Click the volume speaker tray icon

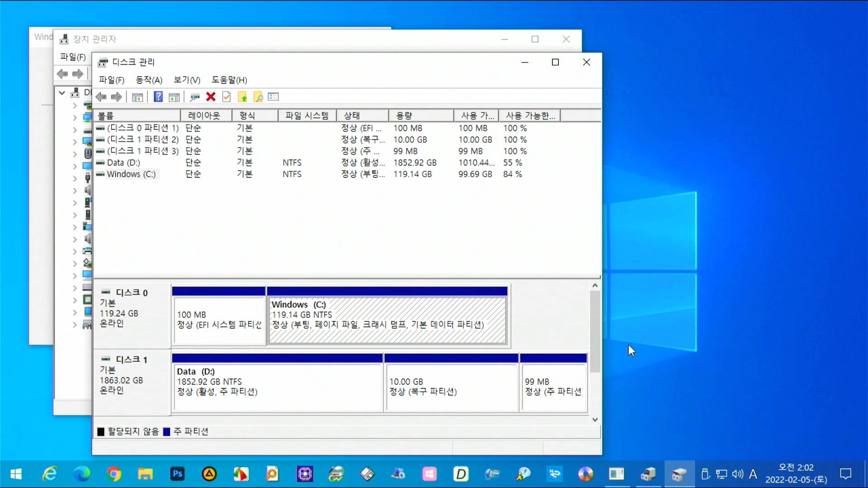click(737, 474)
